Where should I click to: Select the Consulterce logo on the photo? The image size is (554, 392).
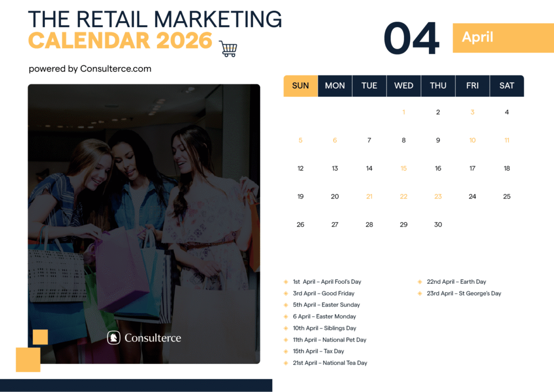(x=143, y=338)
